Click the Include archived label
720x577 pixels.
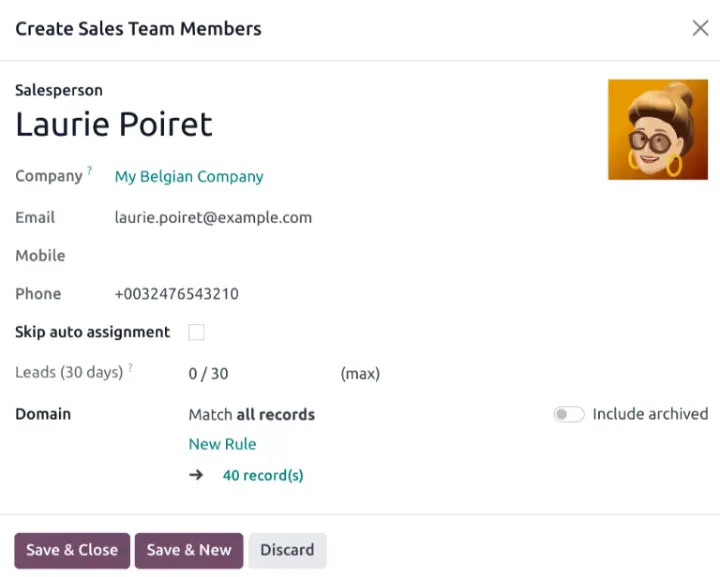tap(650, 414)
